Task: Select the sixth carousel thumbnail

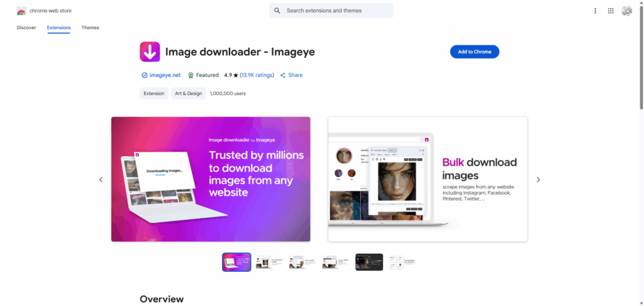Action: click(402, 262)
